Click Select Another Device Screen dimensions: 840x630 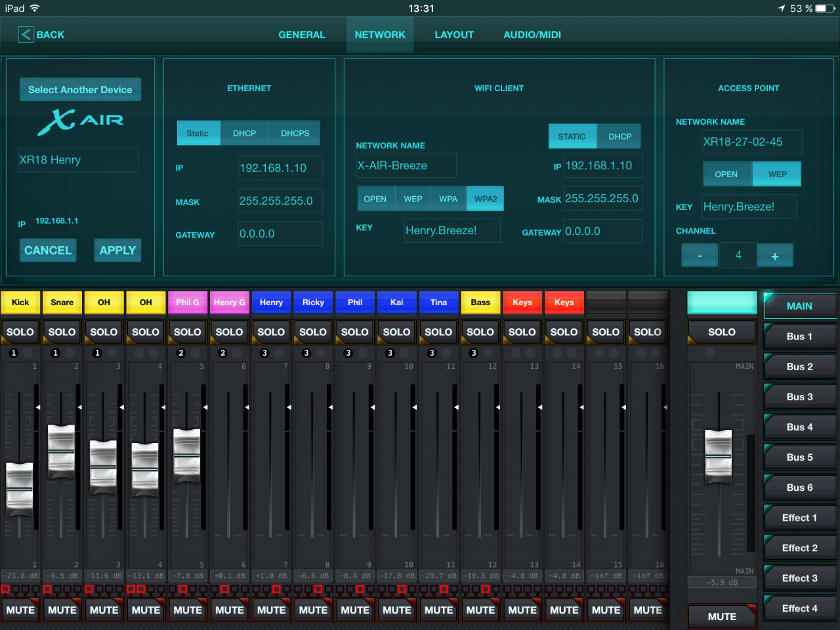80,90
